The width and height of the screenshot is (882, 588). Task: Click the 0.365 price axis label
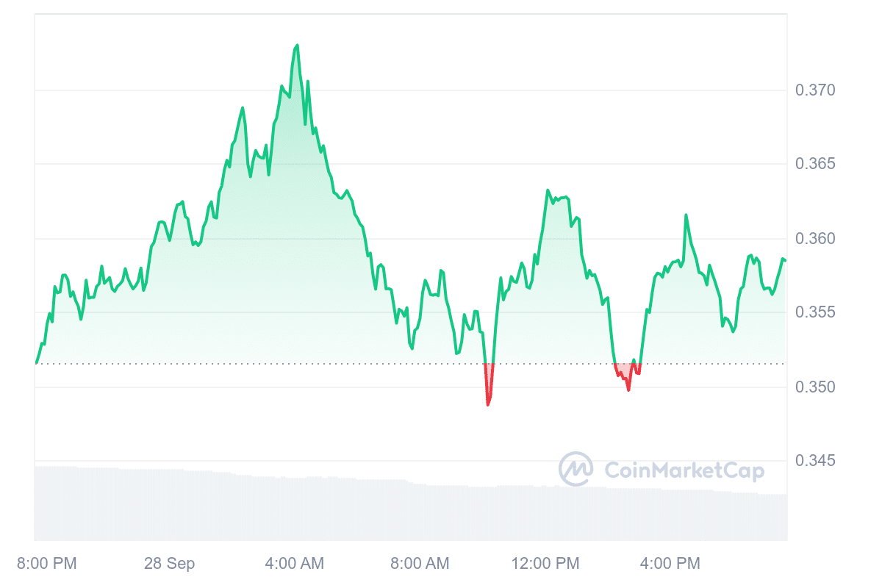[x=815, y=164]
